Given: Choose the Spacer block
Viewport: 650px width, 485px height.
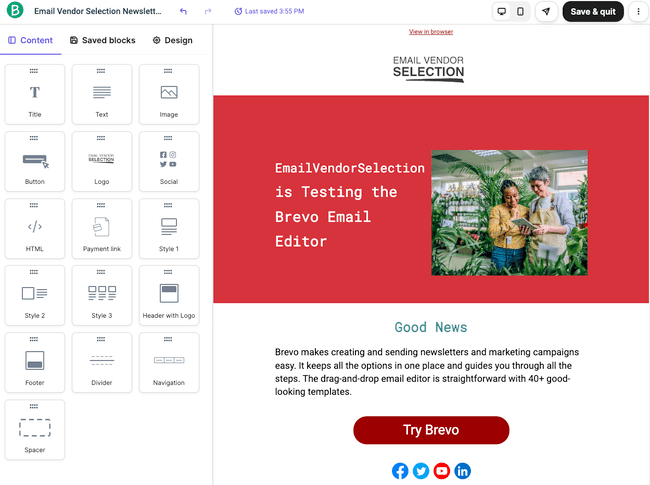Looking at the screenshot, I should coord(35,430).
